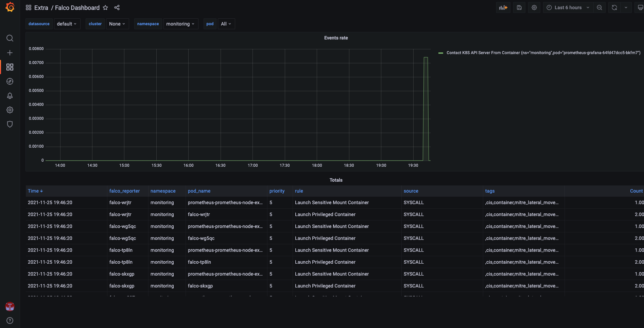Sort table by the priority column header
This screenshot has height=328, width=644.
[x=277, y=191]
